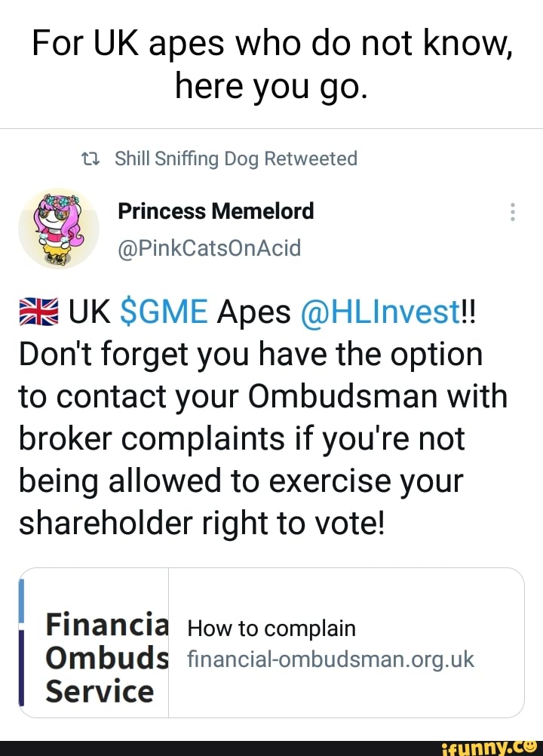Click 'shareholder right to vote!' tweet line

(x=201, y=524)
